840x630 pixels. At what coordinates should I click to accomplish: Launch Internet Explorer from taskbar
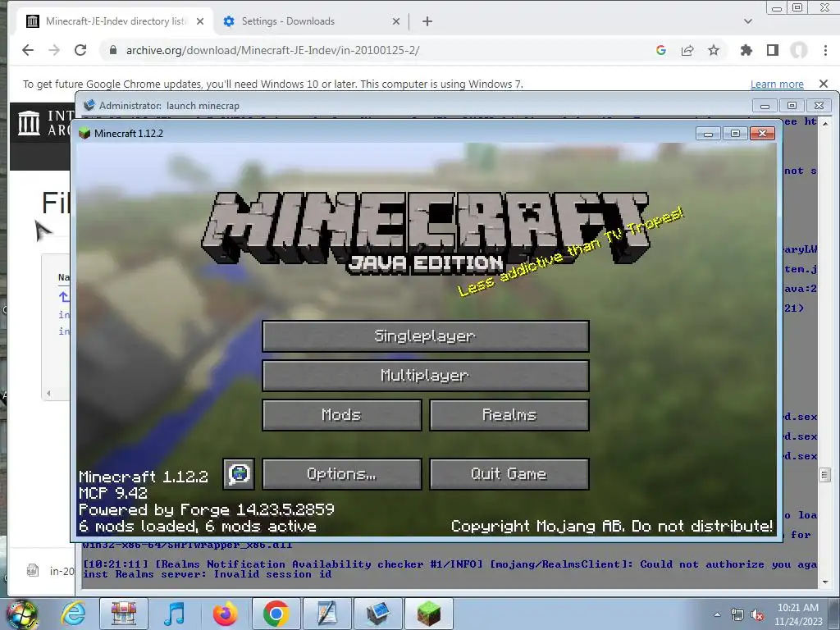coord(73,614)
